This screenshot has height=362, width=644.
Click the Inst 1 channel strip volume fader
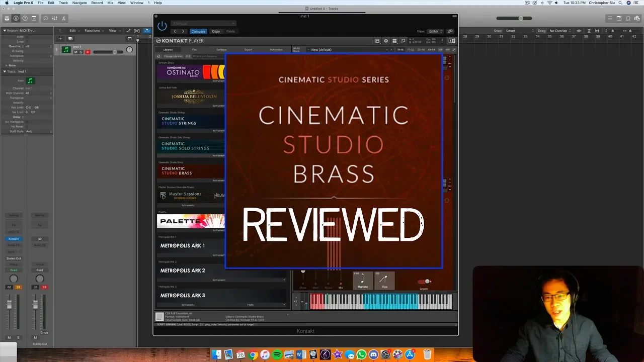[9, 304]
